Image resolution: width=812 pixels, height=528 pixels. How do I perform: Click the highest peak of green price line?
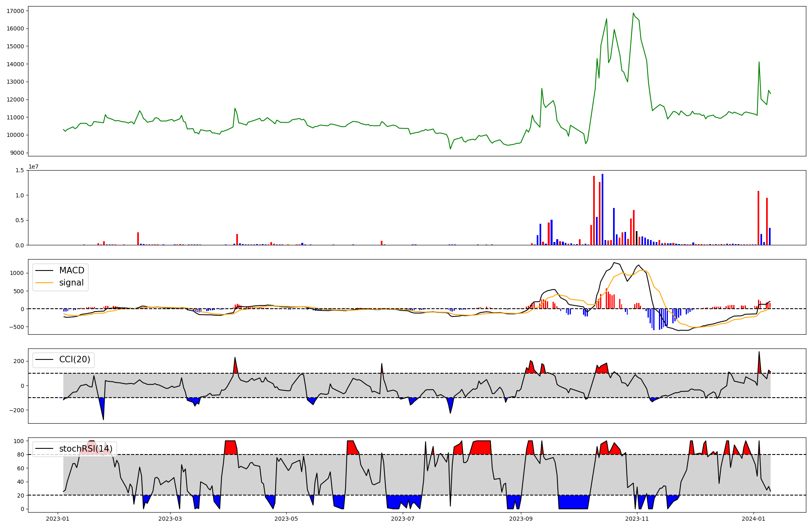click(x=633, y=13)
